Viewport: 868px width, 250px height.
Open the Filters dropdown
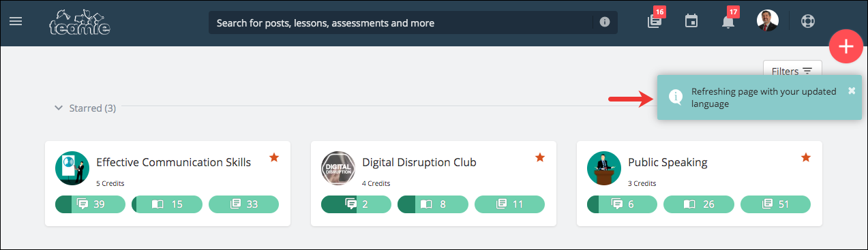792,70
